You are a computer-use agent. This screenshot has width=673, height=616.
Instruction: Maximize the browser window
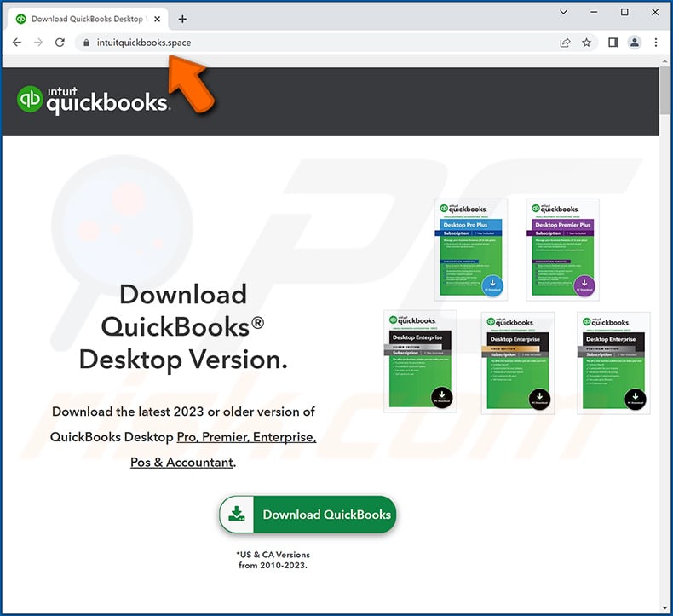click(x=624, y=12)
